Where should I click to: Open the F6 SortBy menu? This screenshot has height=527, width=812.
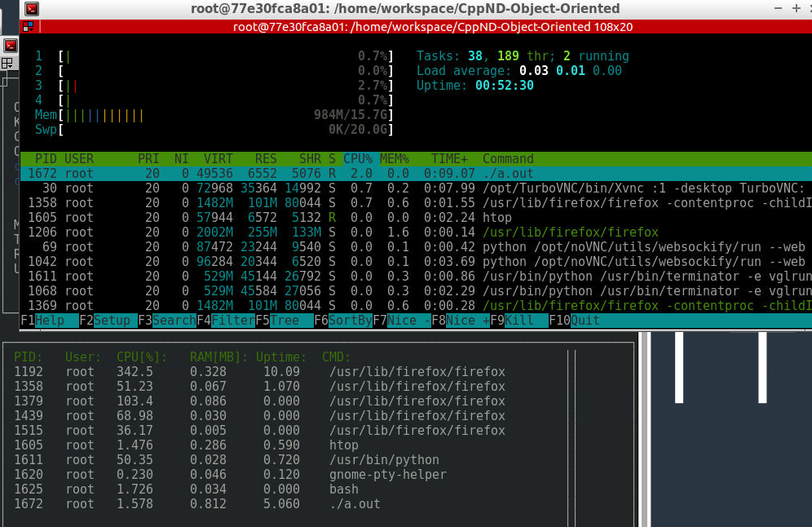(x=350, y=321)
